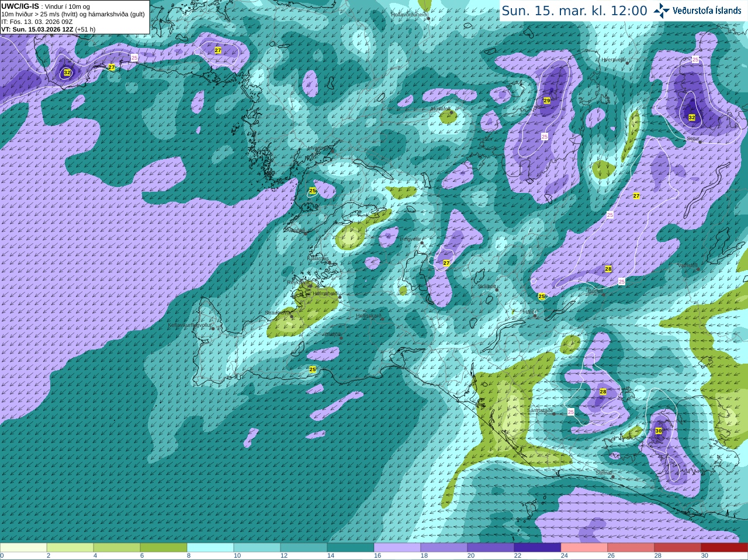The image size is (748, 560).
Task: Click the date header Sun. 15. mar. kl. 12:00
Action: (x=574, y=11)
